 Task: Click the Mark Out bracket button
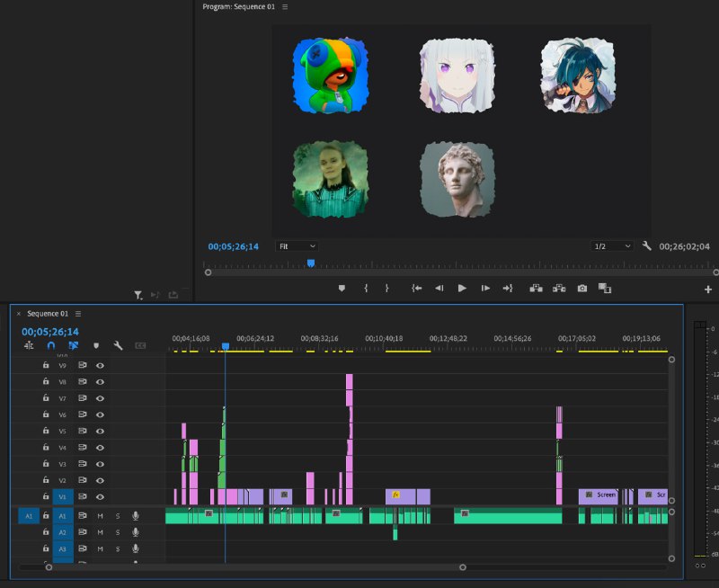pyautogui.click(x=387, y=288)
